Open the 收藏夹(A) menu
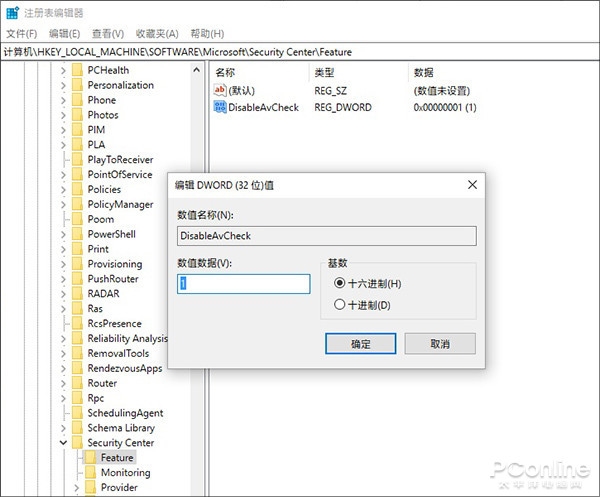600x497 pixels. [157, 34]
